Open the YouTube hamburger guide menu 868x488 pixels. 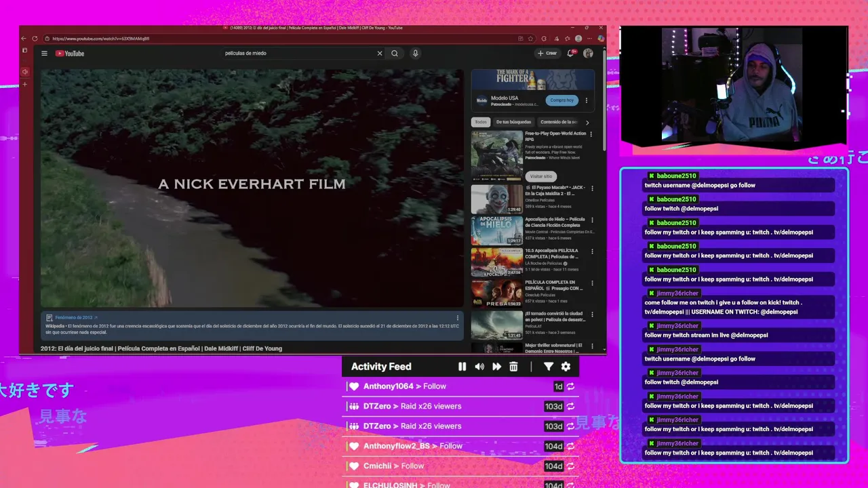tap(44, 54)
